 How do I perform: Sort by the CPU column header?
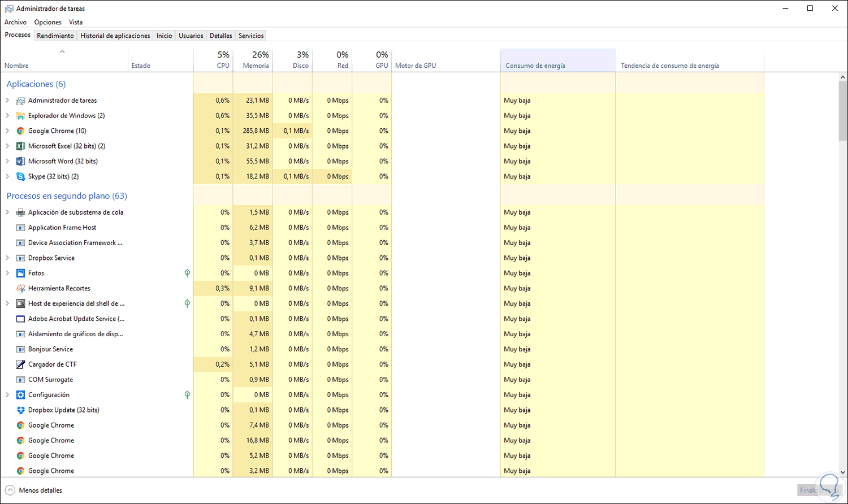click(x=213, y=60)
